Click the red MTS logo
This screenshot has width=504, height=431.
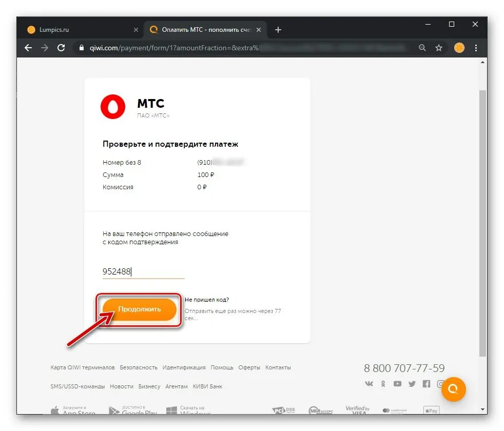[x=113, y=107]
